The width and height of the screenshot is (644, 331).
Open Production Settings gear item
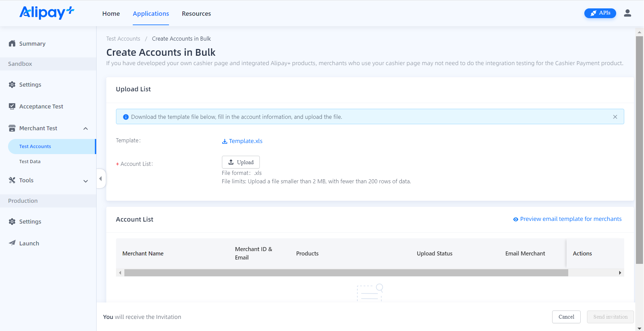coord(30,222)
